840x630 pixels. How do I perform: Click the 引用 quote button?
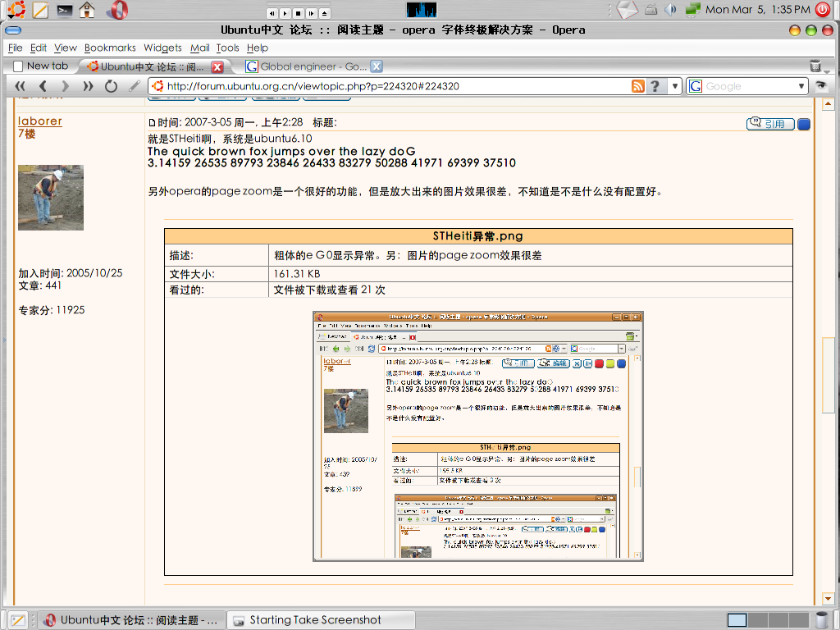coord(770,124)
